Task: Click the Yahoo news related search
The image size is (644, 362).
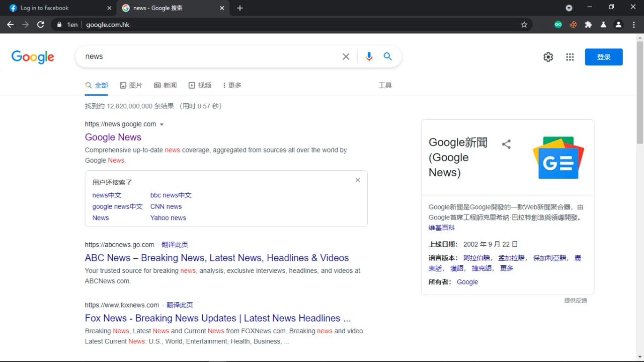Action: coord(168,218)
